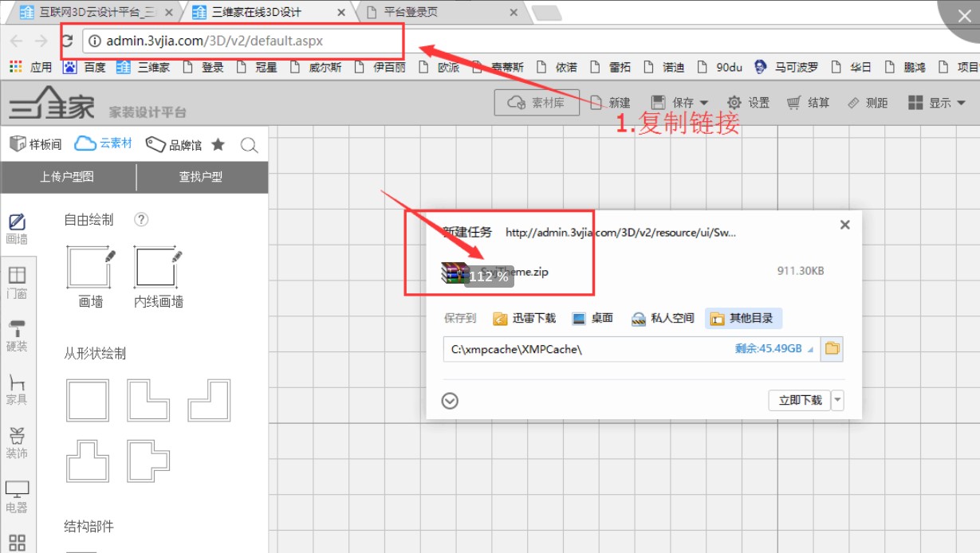Click the 911.30KB file size text
Screen dimensions: 980x553
(x=801, y=271)
